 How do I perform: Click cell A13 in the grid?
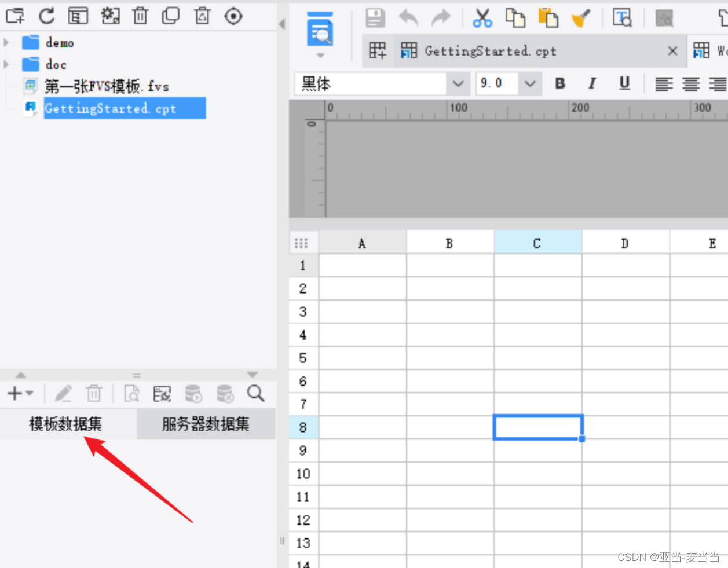point(363,543)
